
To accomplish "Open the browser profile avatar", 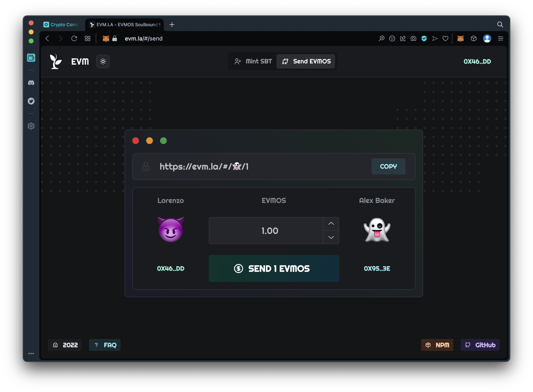I will point(487,38).
